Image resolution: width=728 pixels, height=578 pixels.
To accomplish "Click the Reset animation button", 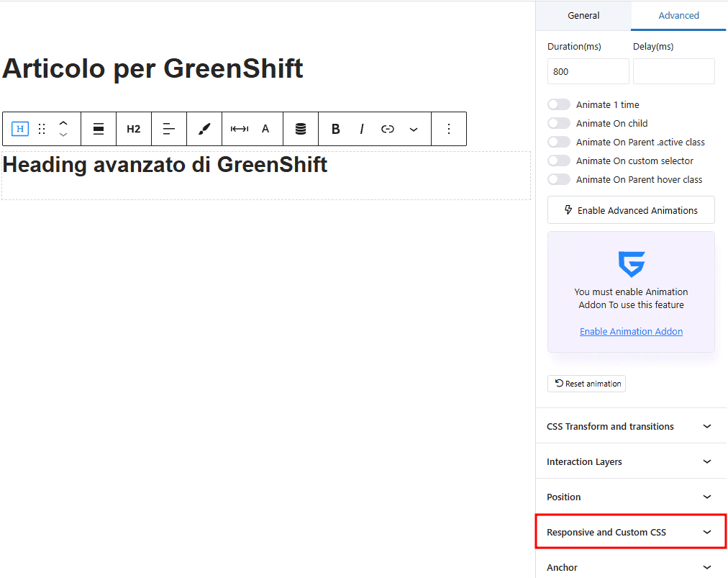I will pos(586,384).
